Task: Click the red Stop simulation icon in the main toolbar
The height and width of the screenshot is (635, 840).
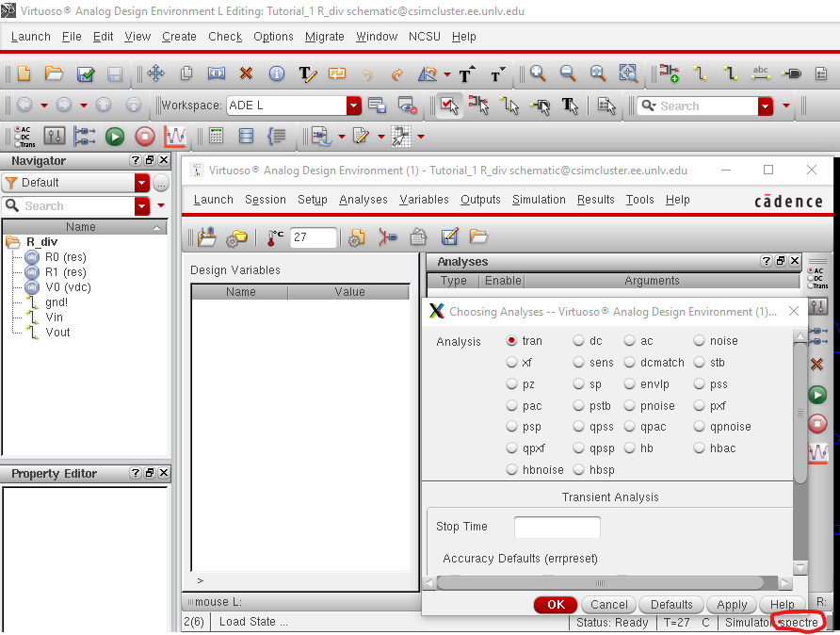Action: [144, 137]
